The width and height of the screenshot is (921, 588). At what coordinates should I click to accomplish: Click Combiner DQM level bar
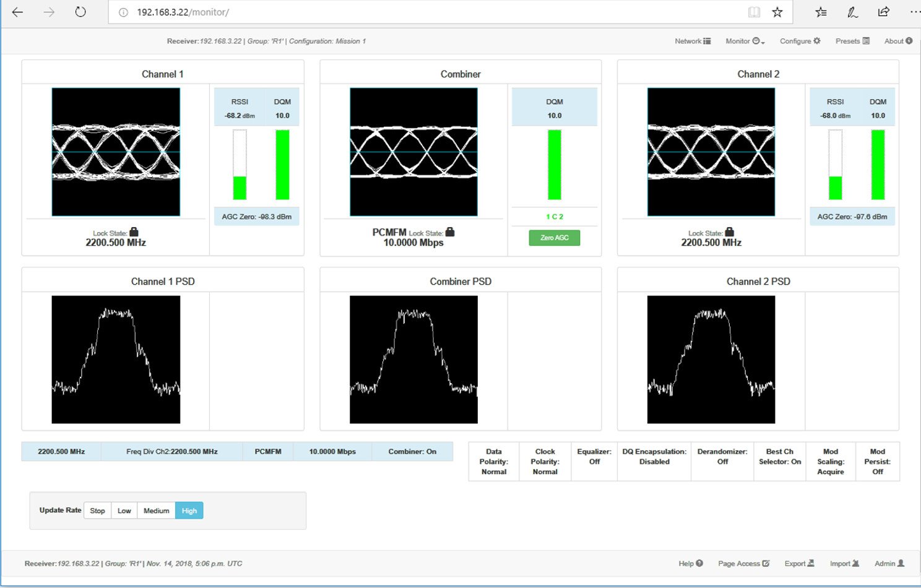(x=555, y=165)
